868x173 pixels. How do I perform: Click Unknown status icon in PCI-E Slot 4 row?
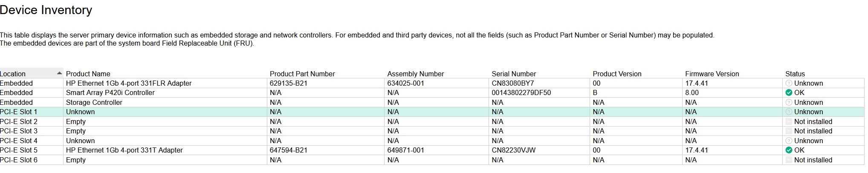(x=789, y=141)
